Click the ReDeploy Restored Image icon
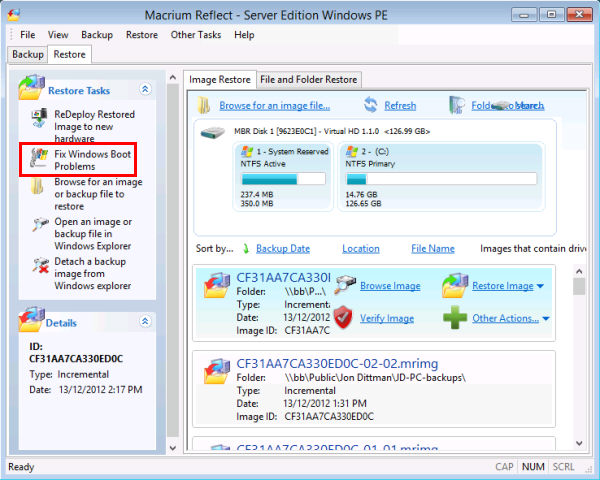The width and height of the screenshot is (600, 480). pos(39,118)
